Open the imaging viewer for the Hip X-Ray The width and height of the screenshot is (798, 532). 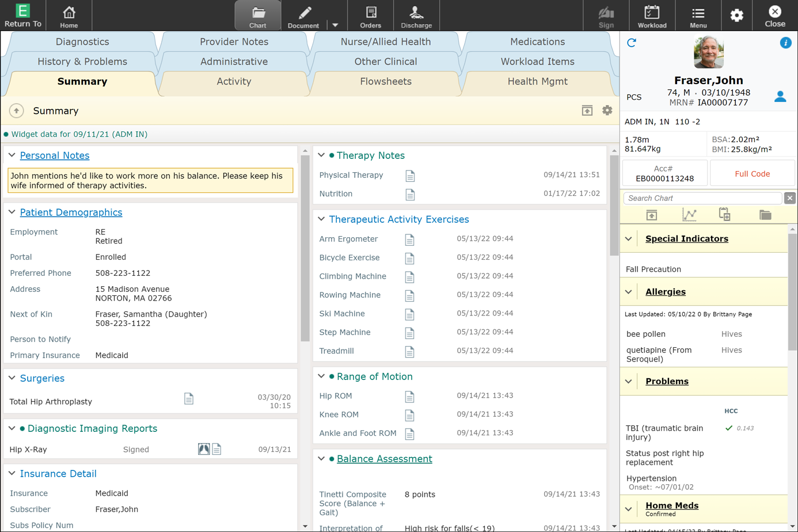click(204, 449)
